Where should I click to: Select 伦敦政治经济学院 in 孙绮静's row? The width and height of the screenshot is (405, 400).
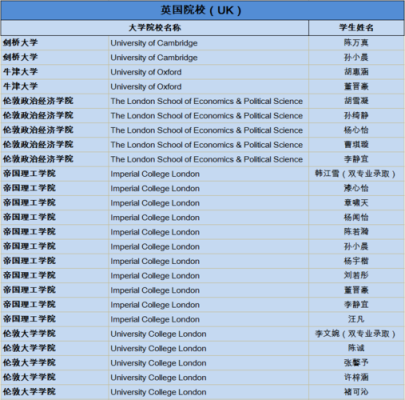point(38,115)
